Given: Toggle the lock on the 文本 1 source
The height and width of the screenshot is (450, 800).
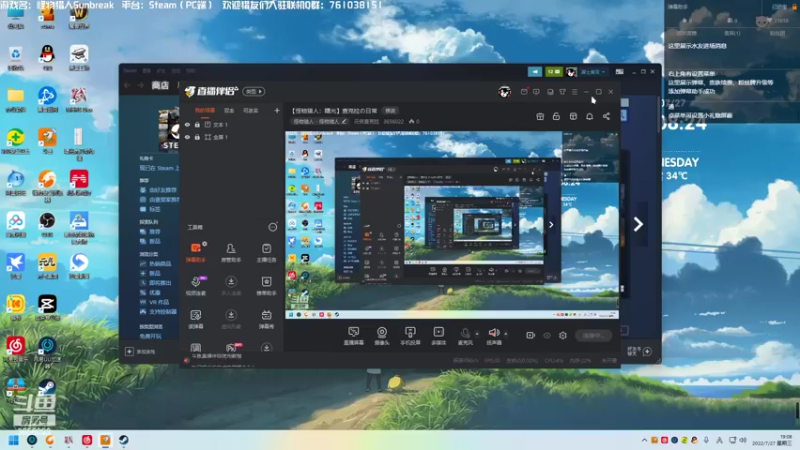Looking at the screenshot, I should tap(197, 124).
